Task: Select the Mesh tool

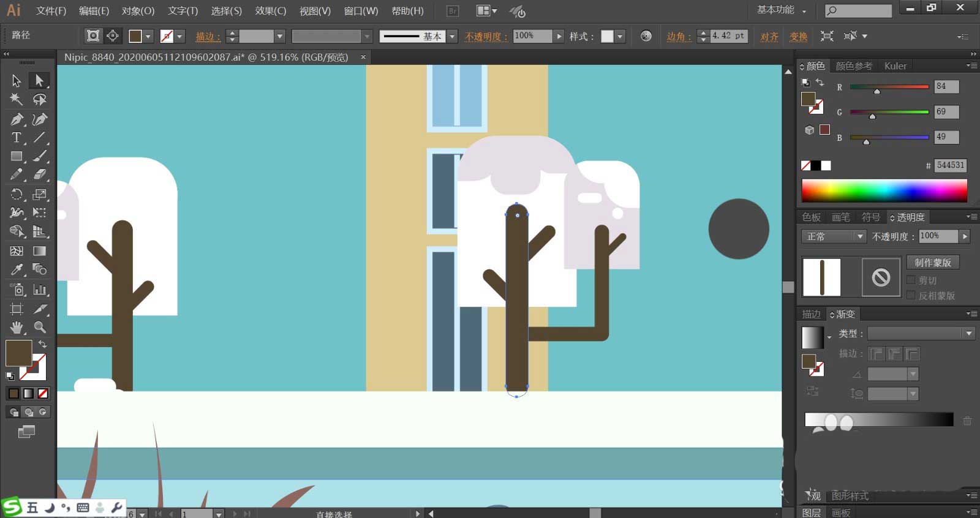Action: click(17, 251)
